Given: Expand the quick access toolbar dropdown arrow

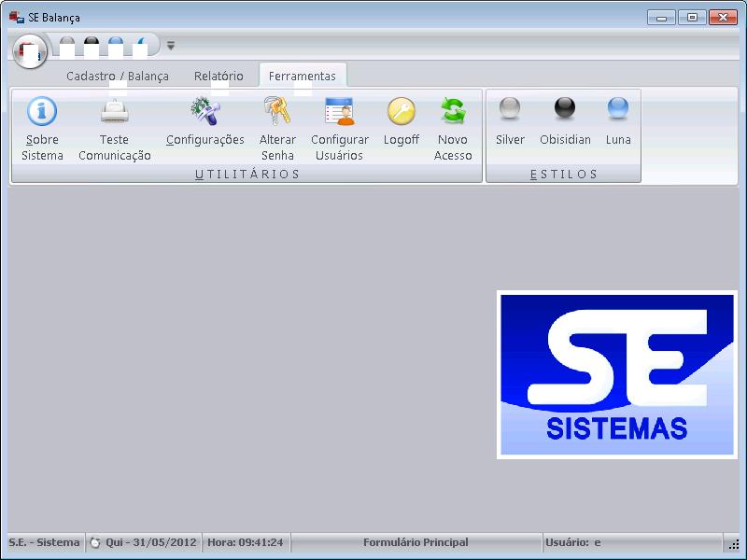Looking at the screenshot, I should [171, 45].
